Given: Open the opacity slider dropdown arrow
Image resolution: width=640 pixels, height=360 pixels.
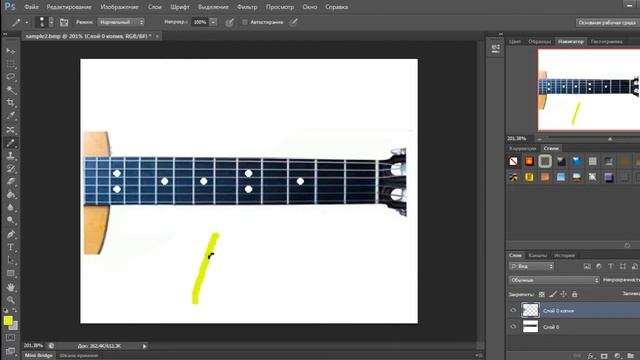Looking at the screenshot, I should coord(213,22).
